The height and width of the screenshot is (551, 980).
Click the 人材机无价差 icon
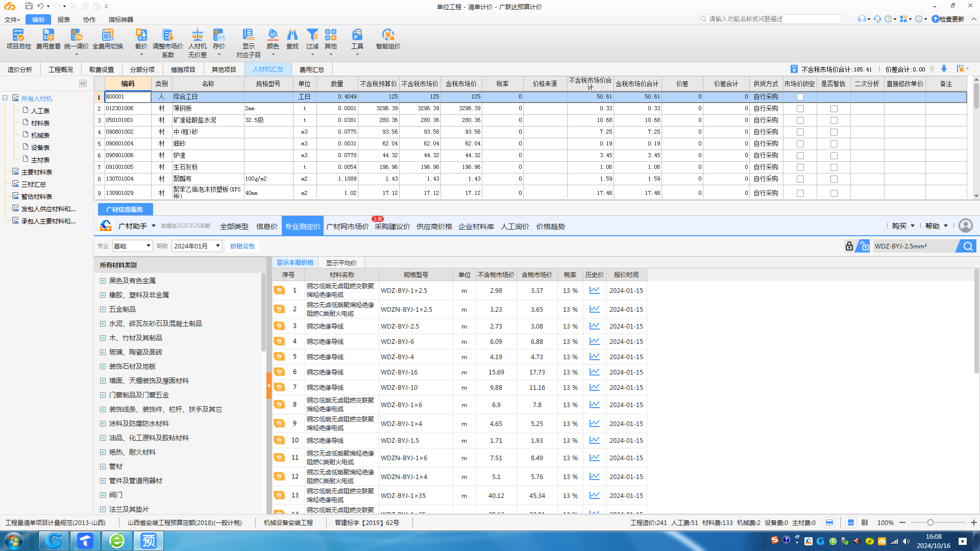click(x=198, y=43)
